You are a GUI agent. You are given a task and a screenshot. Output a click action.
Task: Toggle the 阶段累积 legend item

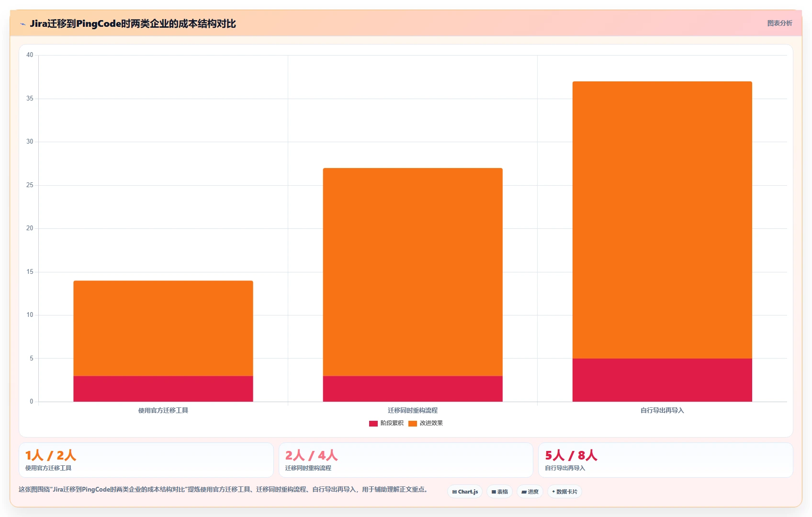pos(386,423)
